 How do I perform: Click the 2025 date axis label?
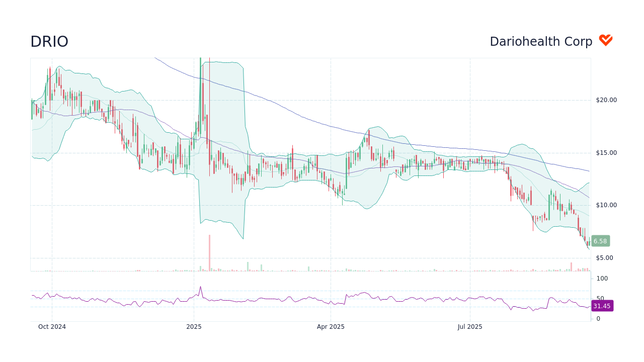(194, 327)
